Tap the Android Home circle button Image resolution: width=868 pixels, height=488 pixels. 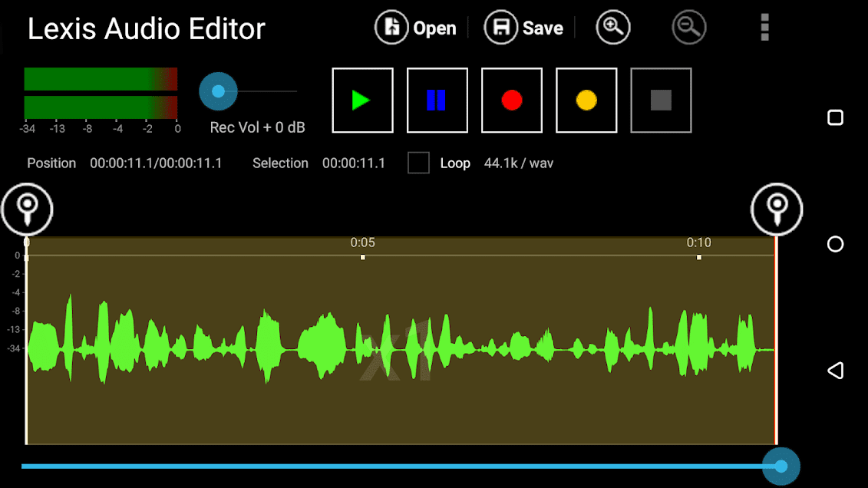(x=835, y=244)
